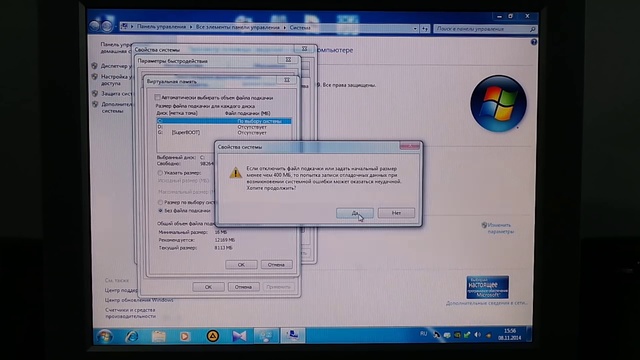Viewport: 640px width, 360px height.
Task: Expand the arrow before Панель управления breadcrumb
Action: click(132, 27)
